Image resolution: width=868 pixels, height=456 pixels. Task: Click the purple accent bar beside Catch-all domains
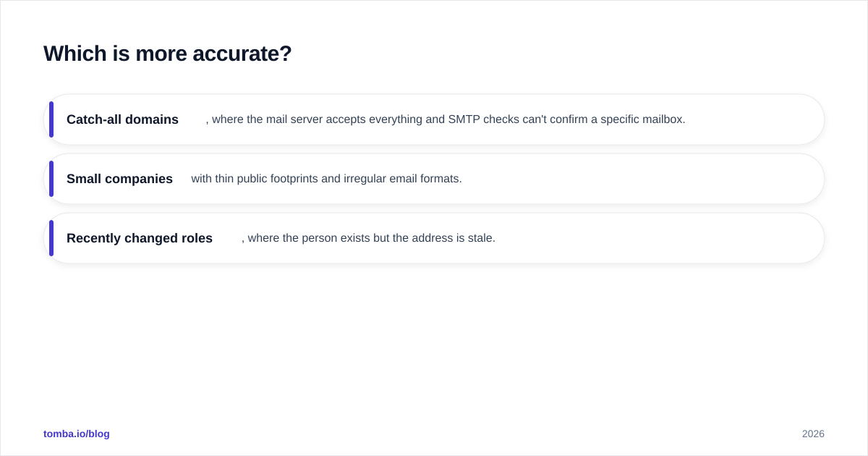[x=51, y=119]
